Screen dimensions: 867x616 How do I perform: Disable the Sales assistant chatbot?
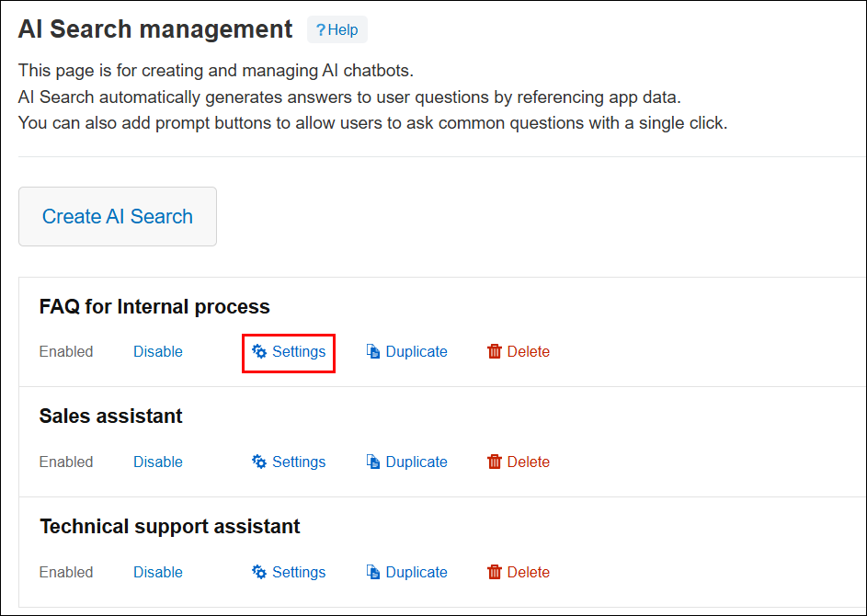(x=157, y=462)
